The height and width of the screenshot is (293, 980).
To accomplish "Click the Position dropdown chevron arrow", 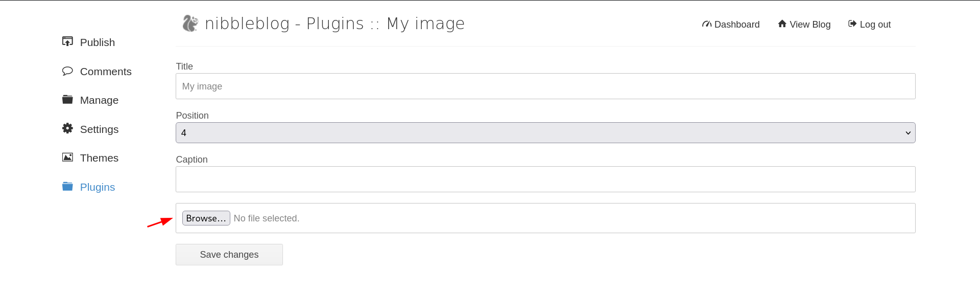I will point(908,133).
